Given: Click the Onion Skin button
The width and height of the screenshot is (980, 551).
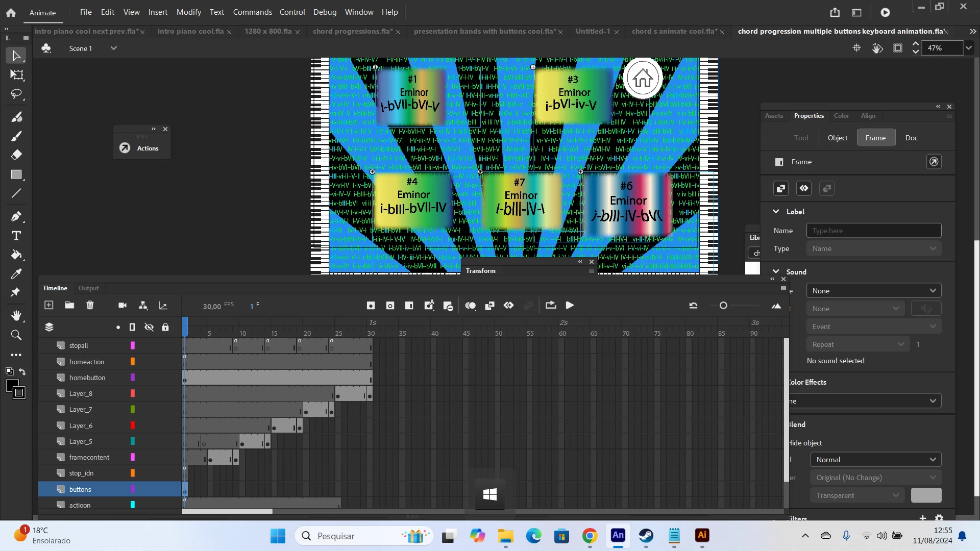Looking at the screenshot, I should click(470, 306).
